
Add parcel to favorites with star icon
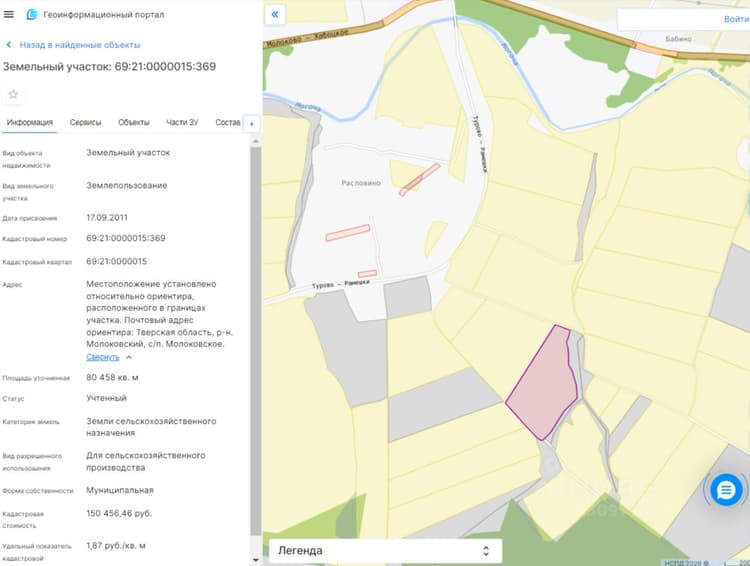tap(13, 94)
